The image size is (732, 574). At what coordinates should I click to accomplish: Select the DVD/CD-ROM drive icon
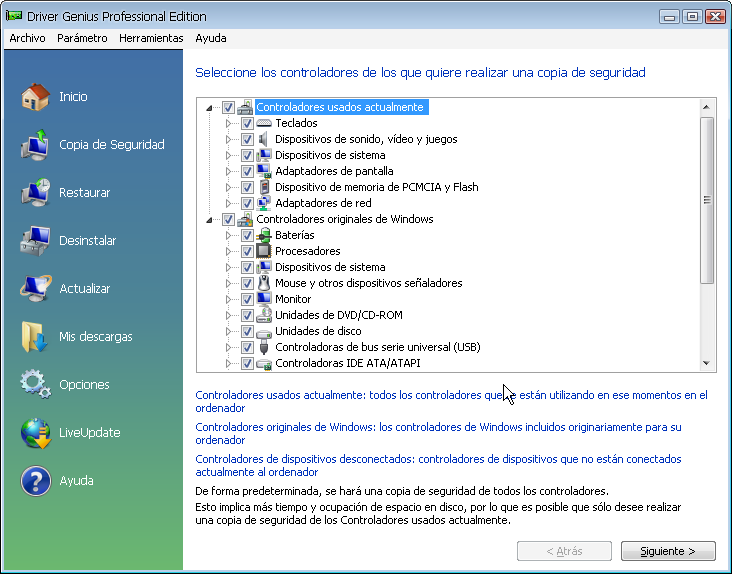[264, 315]
